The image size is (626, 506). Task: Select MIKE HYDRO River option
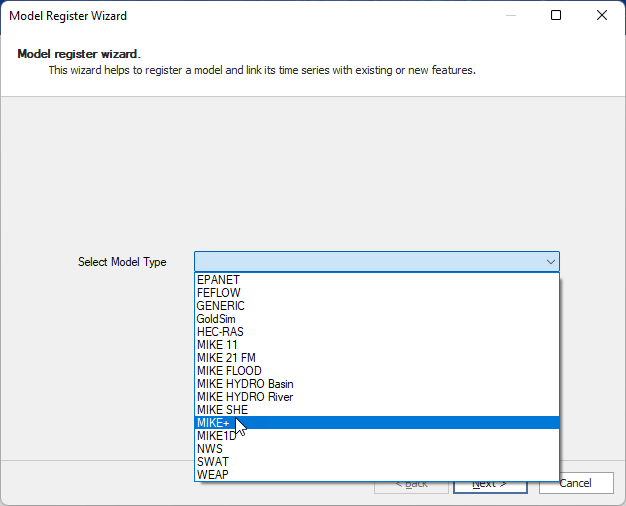pyautogui.click(x=377, y=397)
